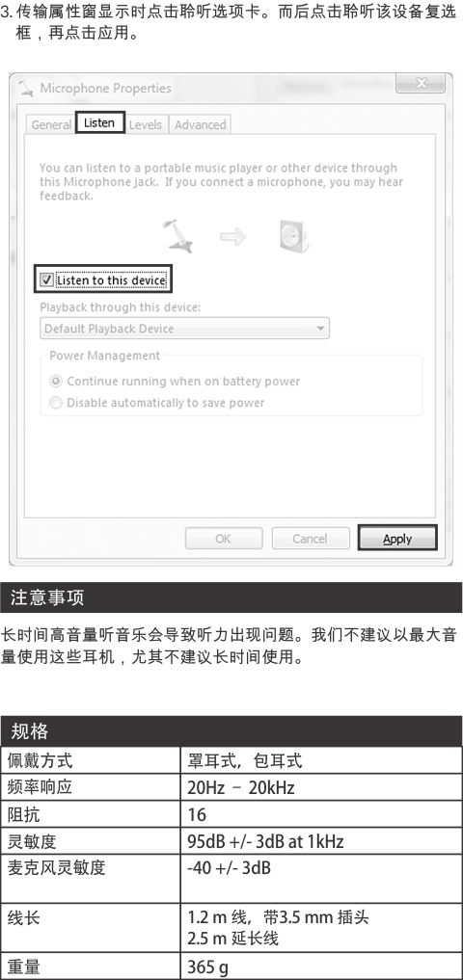This screenshot has height=980, width=463.
Task: Click the OK button
Action: 224,538
